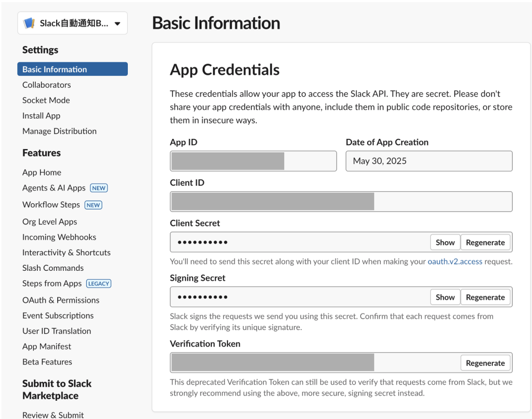Viewport: 532px width, 419px height.
Task: Open the Collaborators settings page
Action: [46, 85]
